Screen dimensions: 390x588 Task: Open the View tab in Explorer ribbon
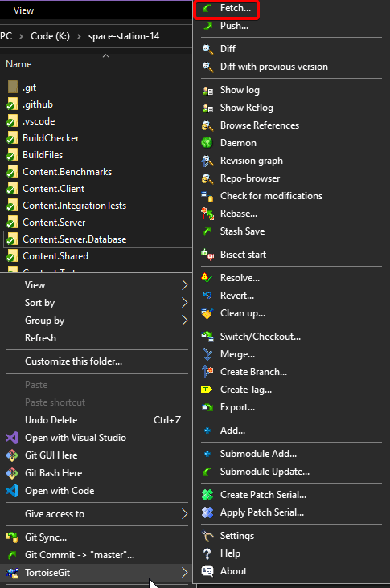23,10
